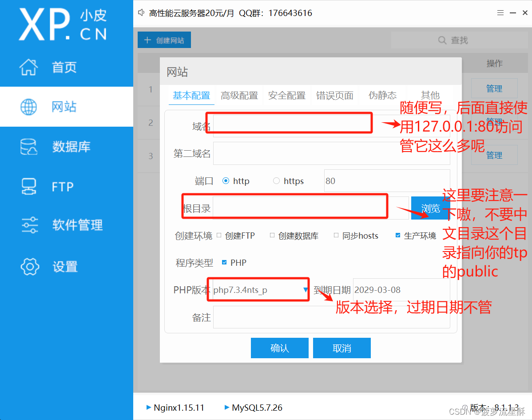
Task: Click the 操作 column header
Action: (494, 63)
